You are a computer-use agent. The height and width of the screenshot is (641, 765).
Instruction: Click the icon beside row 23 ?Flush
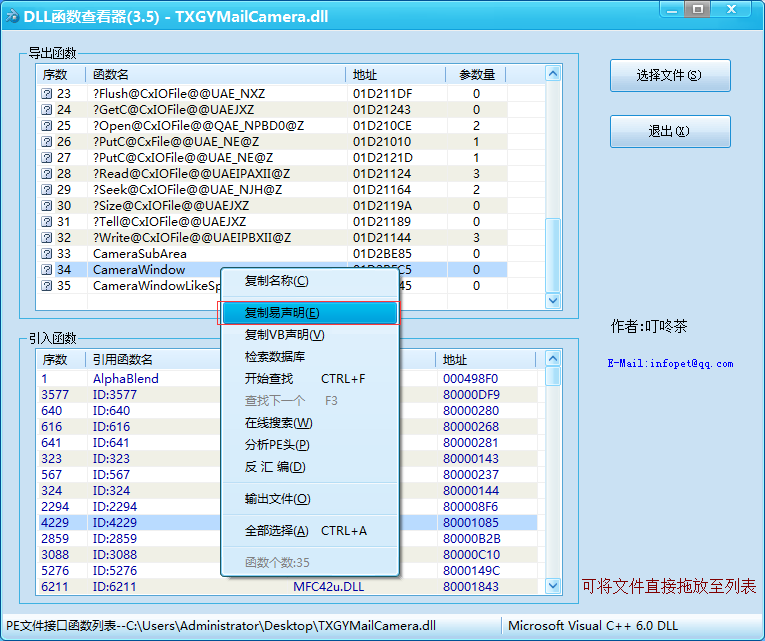point(46,94)
